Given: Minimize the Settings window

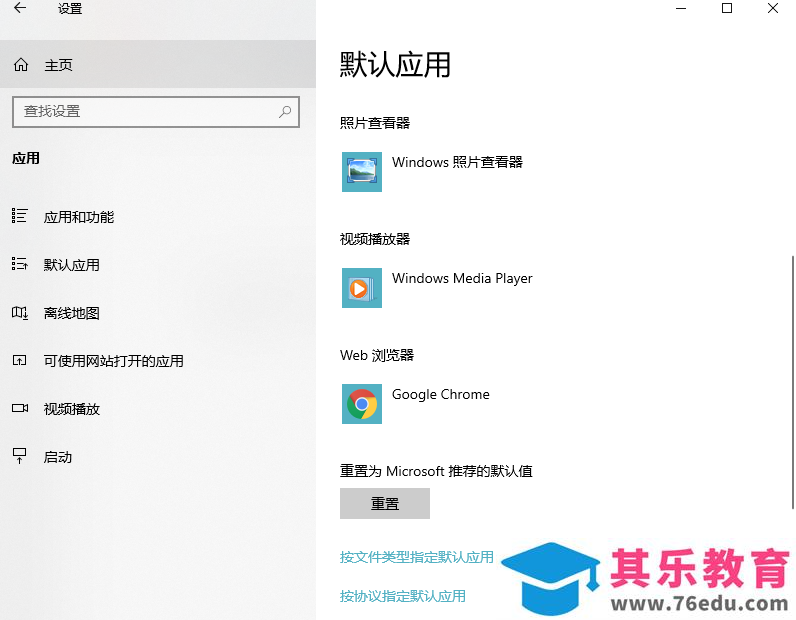Looking at the screenshot, I should (681, 8).
